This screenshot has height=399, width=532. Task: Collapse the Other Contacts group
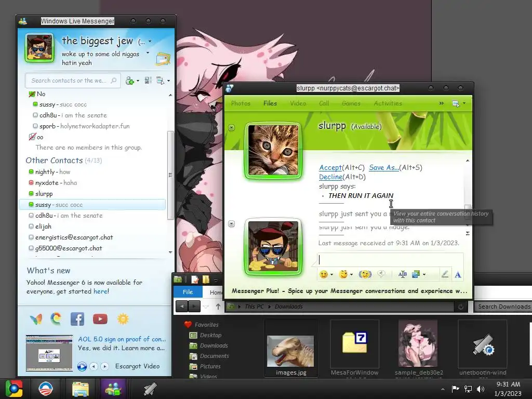coord(54,161)
